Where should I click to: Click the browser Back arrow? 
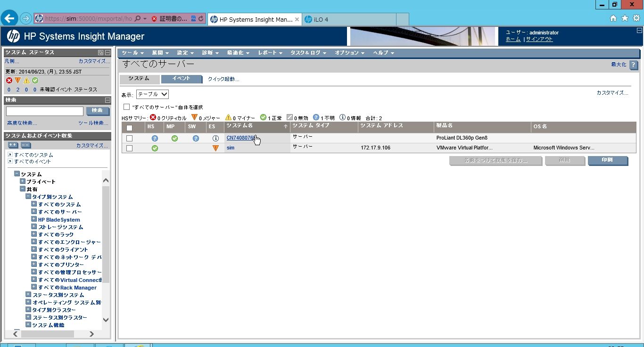pos(10,18)
